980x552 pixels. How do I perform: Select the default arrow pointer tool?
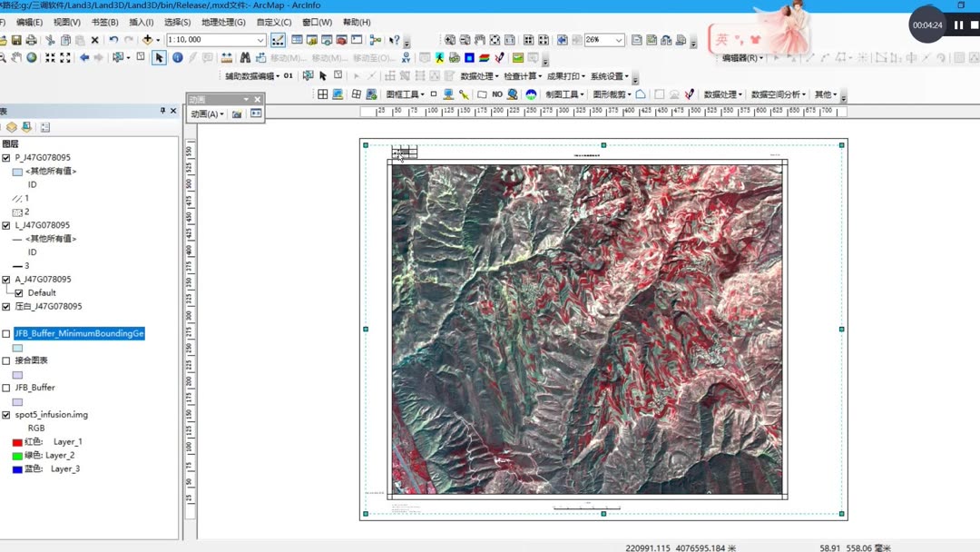tap(158, 56)
